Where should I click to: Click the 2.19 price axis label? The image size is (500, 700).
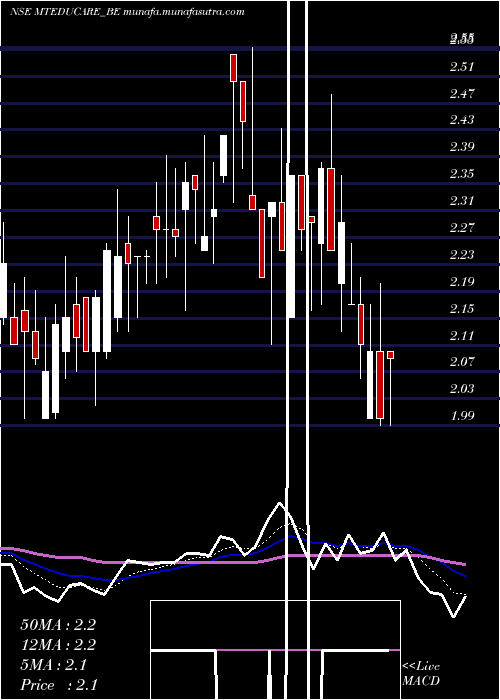tap(462, 282)
